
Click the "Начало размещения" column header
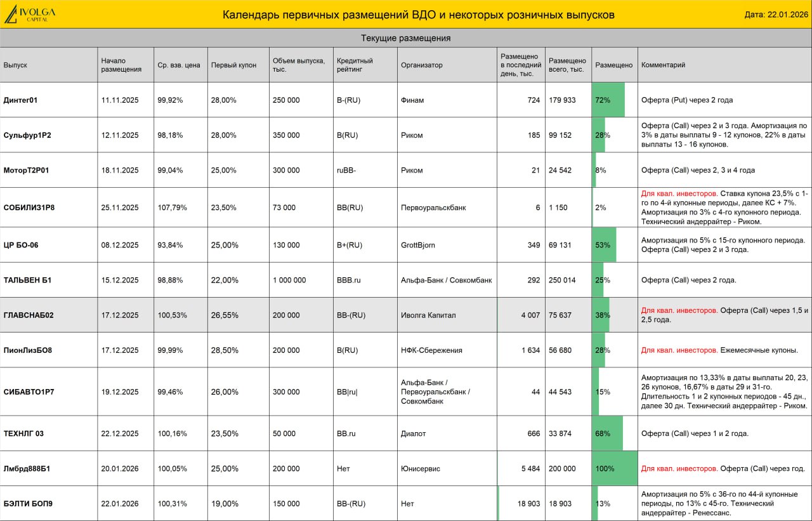121,65
